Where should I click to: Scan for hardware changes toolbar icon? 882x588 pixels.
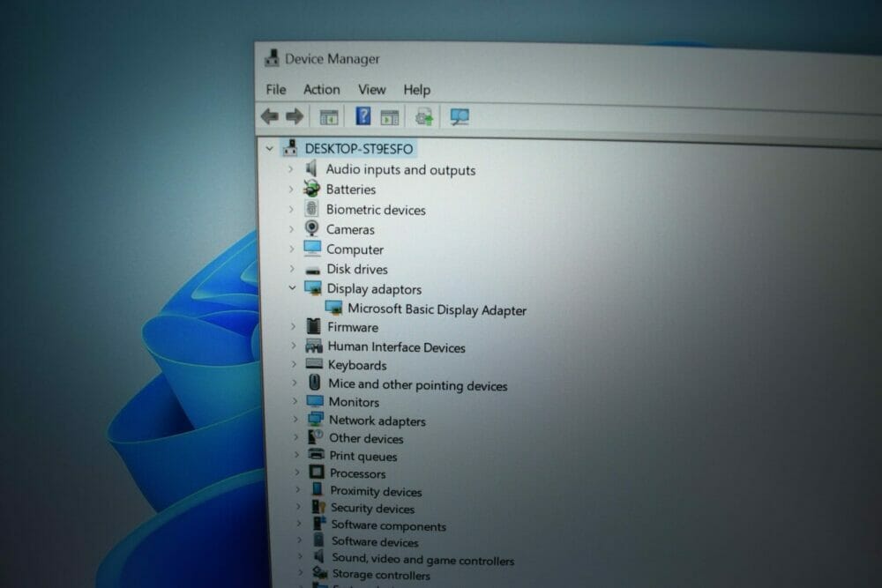pyautogui.click(x=460, y=117)
